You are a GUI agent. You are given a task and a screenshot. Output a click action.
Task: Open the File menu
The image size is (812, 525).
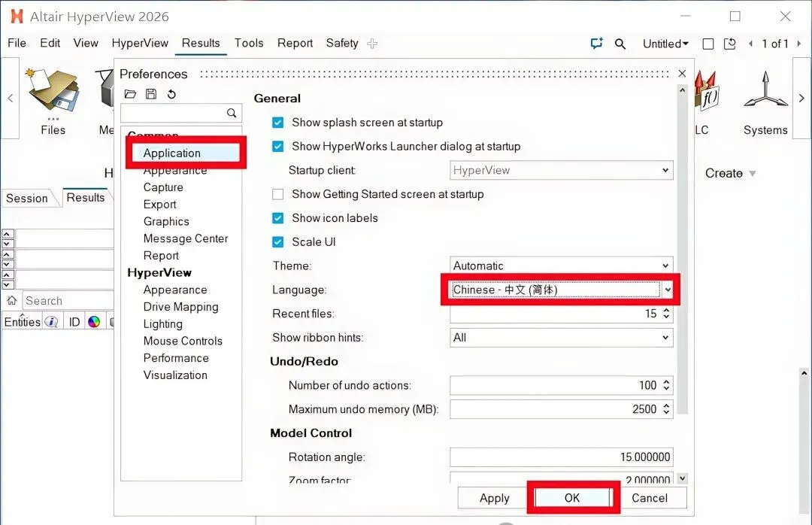click(x=17, y=43)
